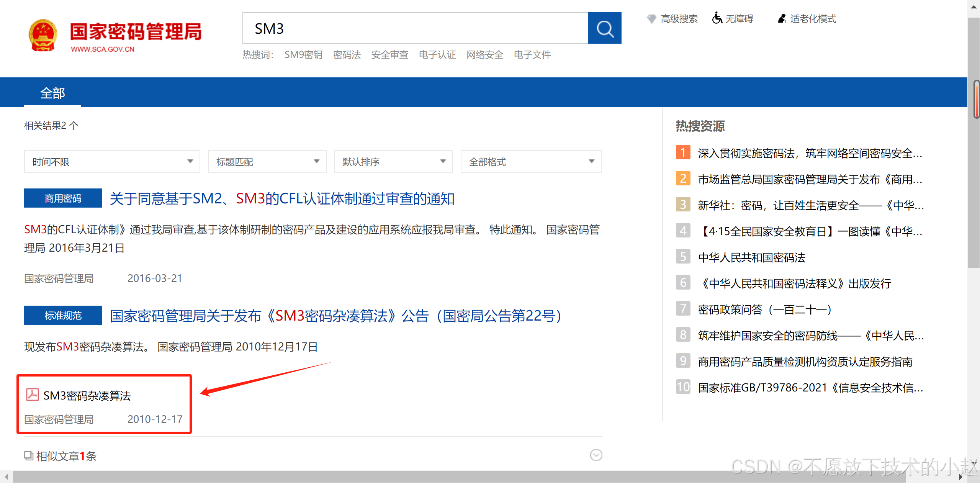The height and width of the screenshot is (483, 980).
Task: Select the 全部 results tab
Action: (52, 93)
